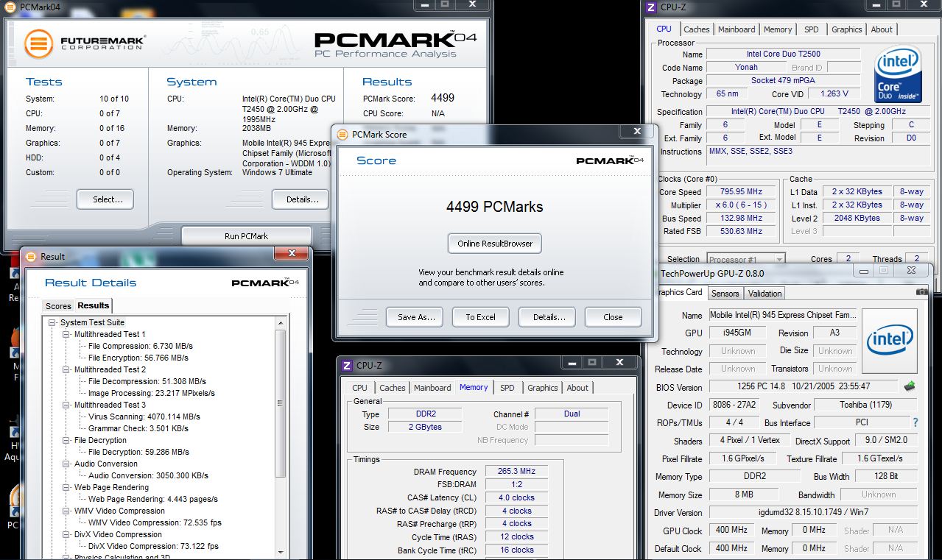
Task: Click CPU-Z title icon in Memory timings window
Action: click(x=347, y=365)
